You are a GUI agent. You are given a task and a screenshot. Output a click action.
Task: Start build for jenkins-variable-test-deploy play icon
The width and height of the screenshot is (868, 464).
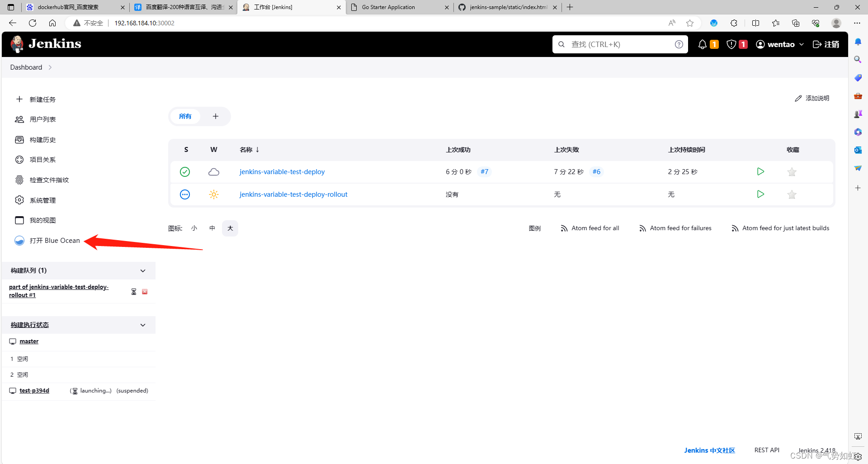[x=760, y=171]
